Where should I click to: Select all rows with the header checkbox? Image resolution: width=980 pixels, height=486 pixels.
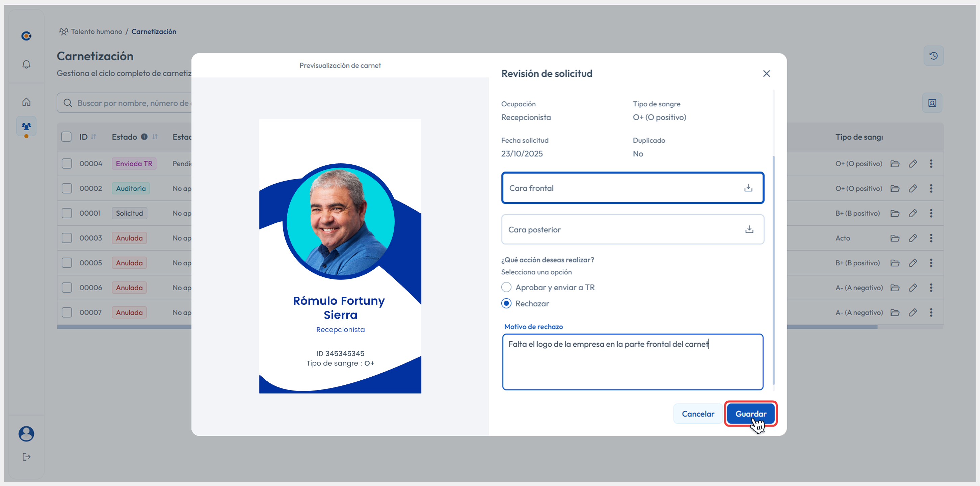click(67, 137)
